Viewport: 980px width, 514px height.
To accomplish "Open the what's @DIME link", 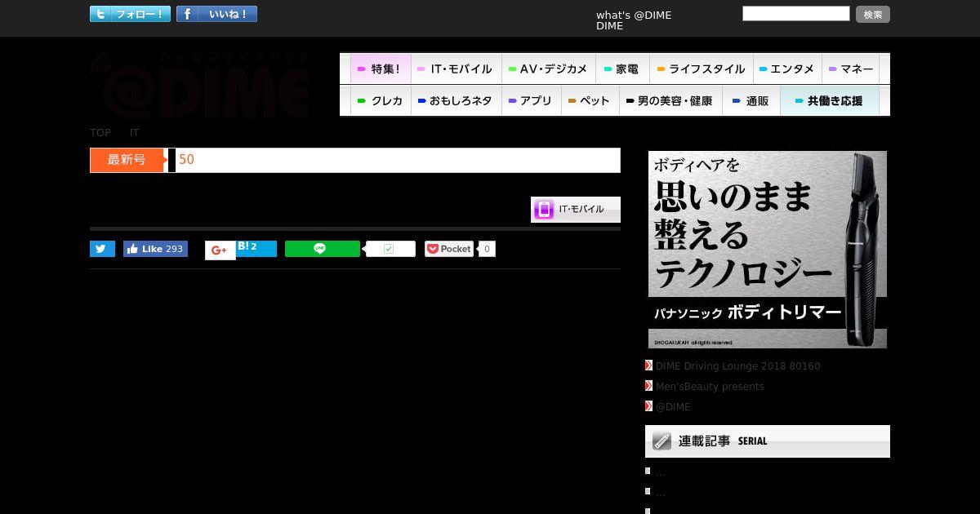I will (634, 15).
